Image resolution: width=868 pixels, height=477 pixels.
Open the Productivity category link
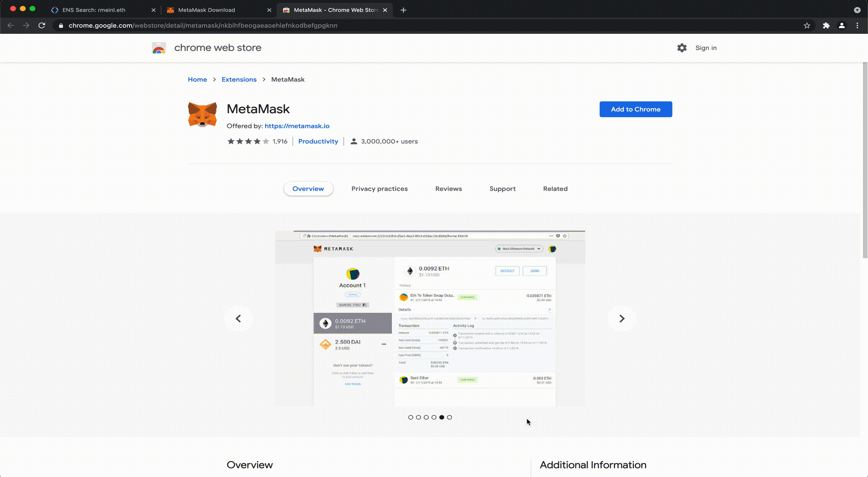click(x=318, y=141)
